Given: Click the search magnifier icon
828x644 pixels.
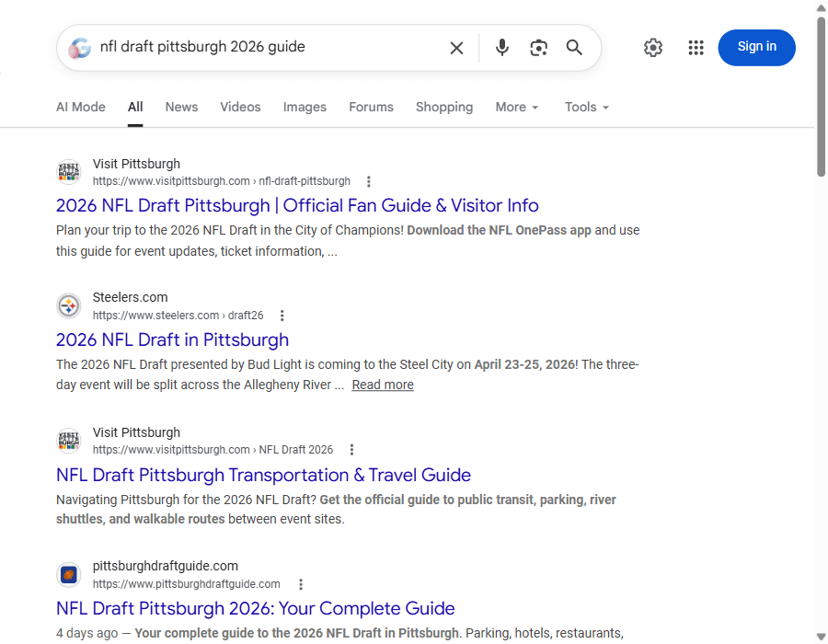Looking at the screenshot, I should pos(574,47).
